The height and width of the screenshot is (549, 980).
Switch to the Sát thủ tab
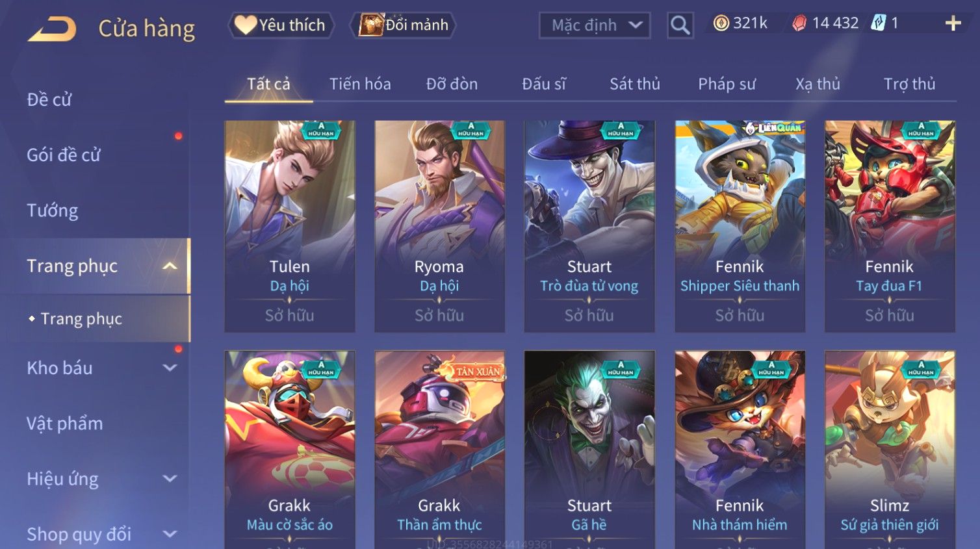(x=635, y=84)
